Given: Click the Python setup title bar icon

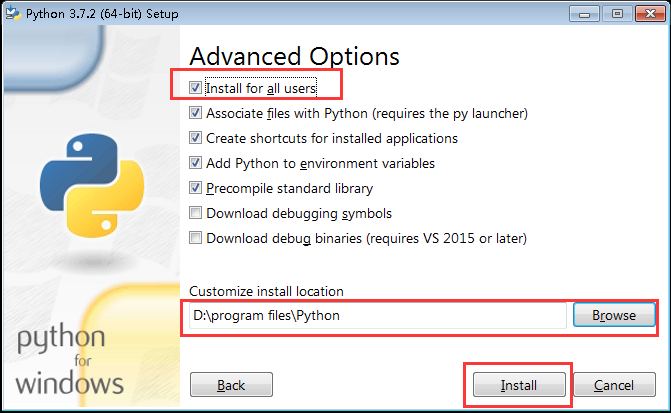Looking at the screenshot, I should click(12, 13).
